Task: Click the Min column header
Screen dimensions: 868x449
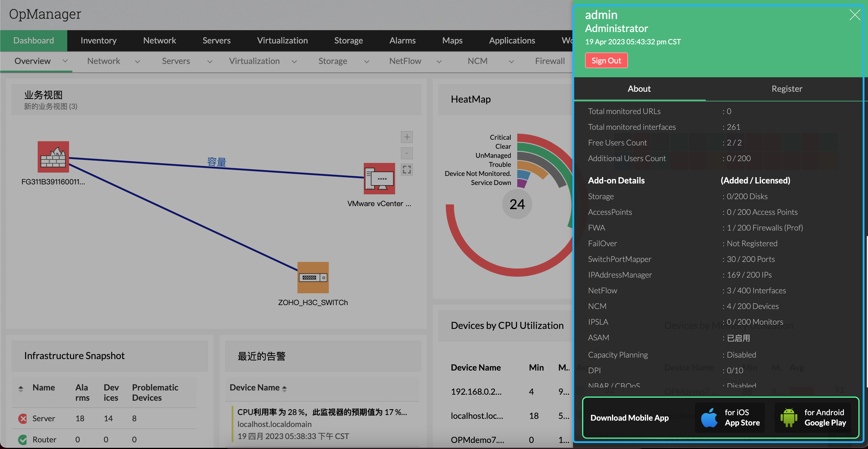Action: click(536, 368)
